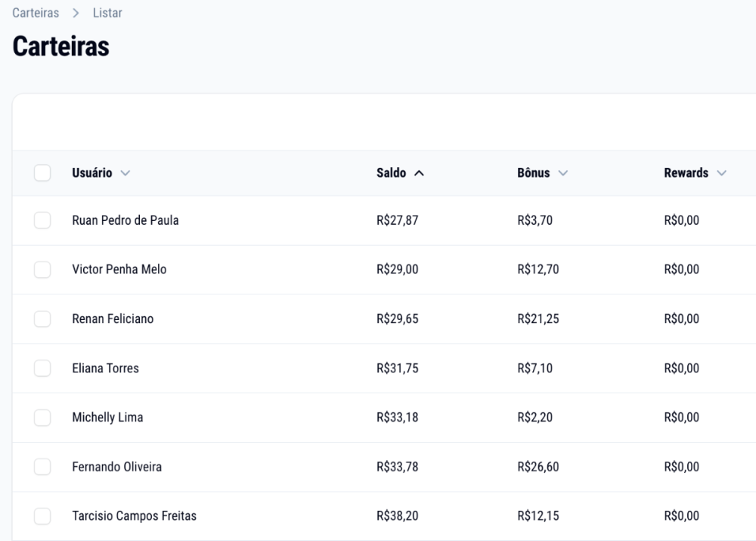Mark the Eliana Torres checkbox
The width and height of the screenshot is (756, 541).
coord(42,368)
